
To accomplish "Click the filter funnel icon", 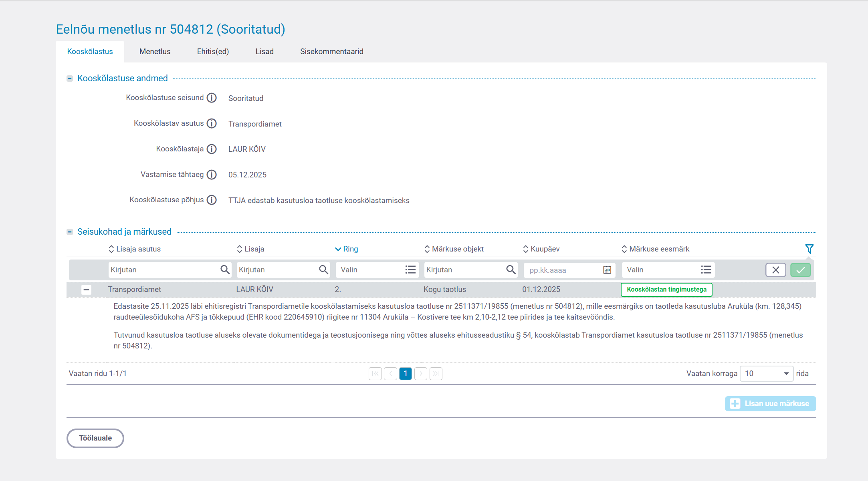I will pos(809,249).
